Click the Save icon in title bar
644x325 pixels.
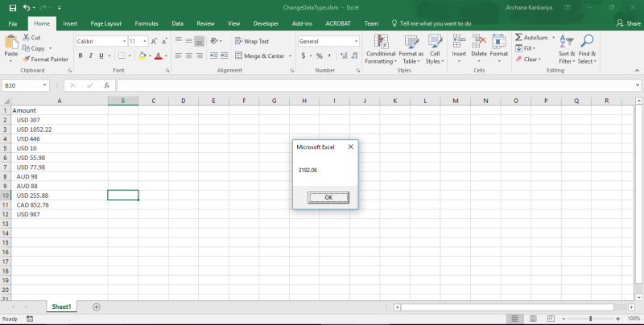pyautogui.click(x=13, y=8)
